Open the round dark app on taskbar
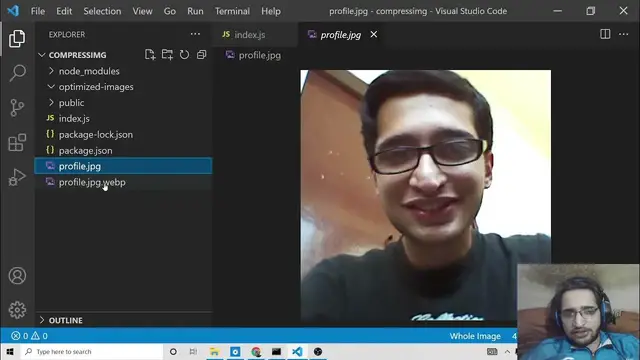This screenshot has width=640, height=360. [x=318, y=352]
